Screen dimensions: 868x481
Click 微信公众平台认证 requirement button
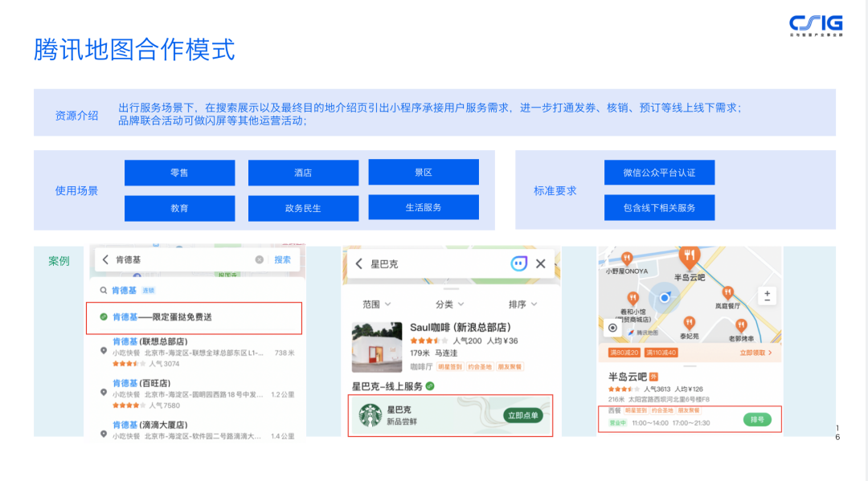click(x=659, y=173)
